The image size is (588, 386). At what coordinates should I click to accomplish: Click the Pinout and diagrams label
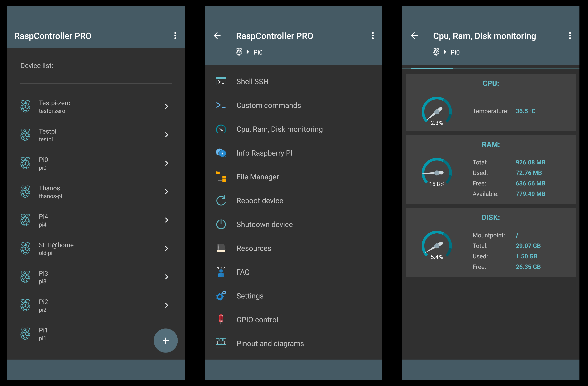pyautogui.click(x=270, y=343)
